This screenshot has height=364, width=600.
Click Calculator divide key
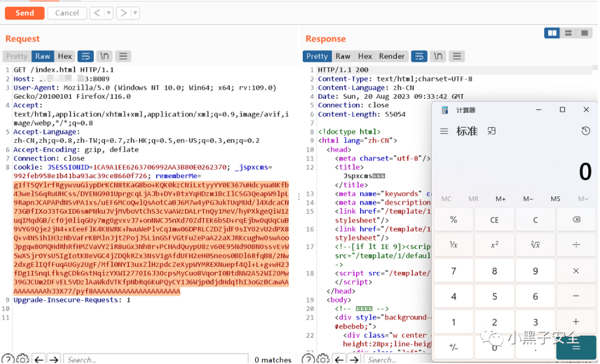pos(576,245)
